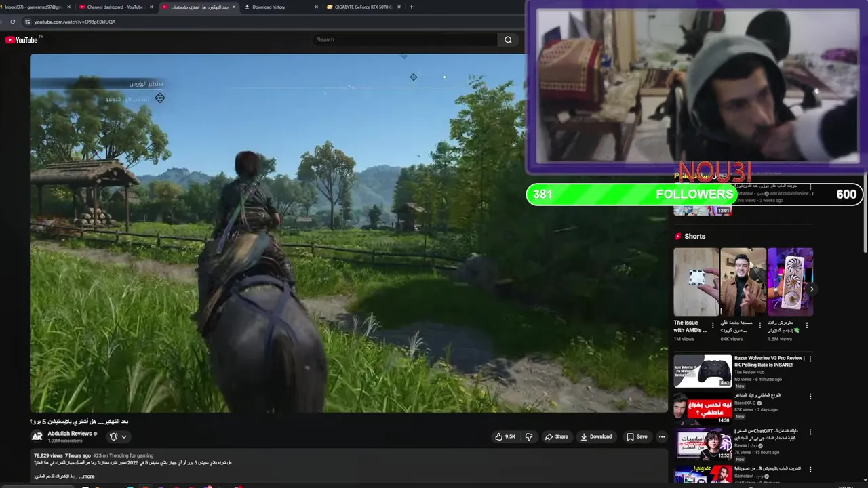Click the 381 followers progress bar
Screen dimensions: 868x488
coord(694,195)
